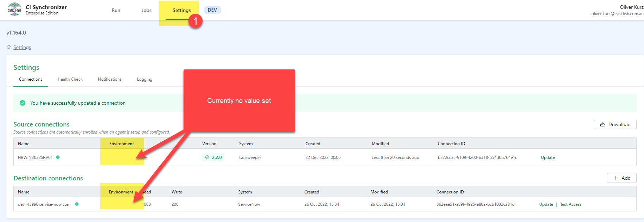This screenshot has width=644, height=222.
Task: Click the Add destination connection button
Action: coord(622,178)
